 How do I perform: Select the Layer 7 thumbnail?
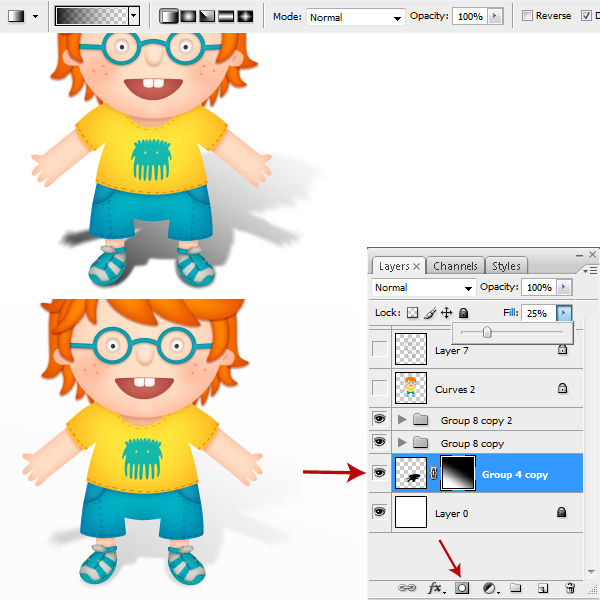(x=411, y=349)
